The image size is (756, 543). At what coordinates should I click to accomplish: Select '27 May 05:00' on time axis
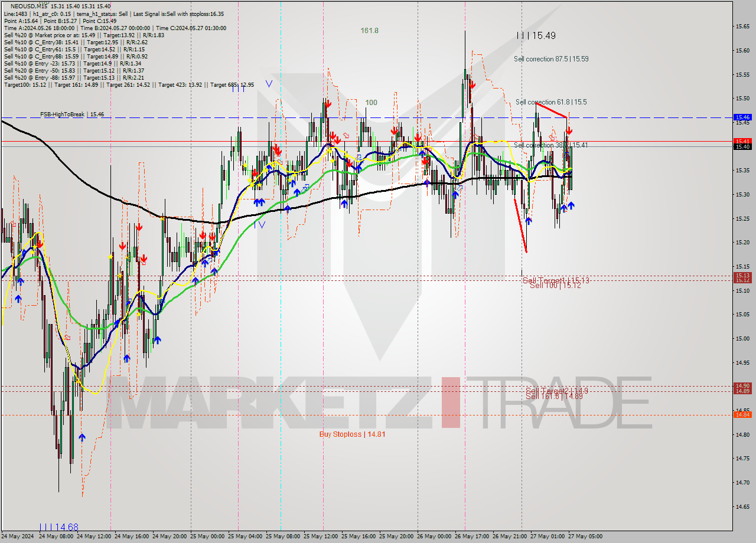click(x=585, y=537)
